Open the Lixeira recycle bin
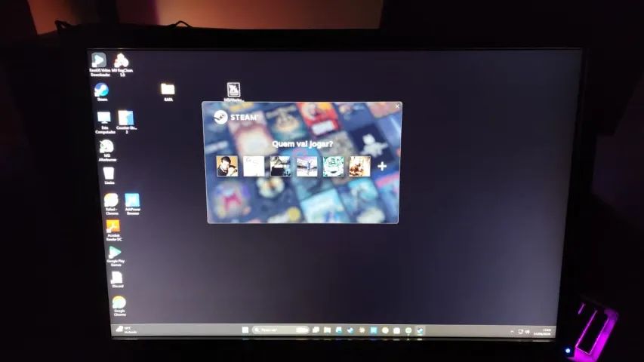Image resolution: width=644 pixels, height=362 pixels. 109,176
